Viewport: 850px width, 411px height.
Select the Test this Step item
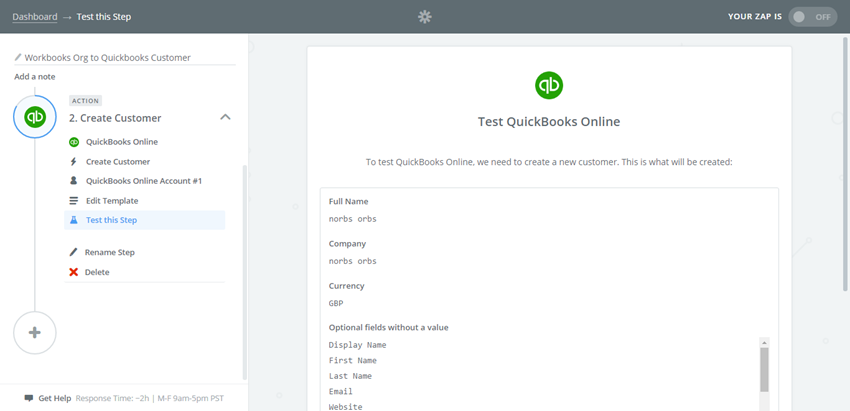click(x=144, y=220)
